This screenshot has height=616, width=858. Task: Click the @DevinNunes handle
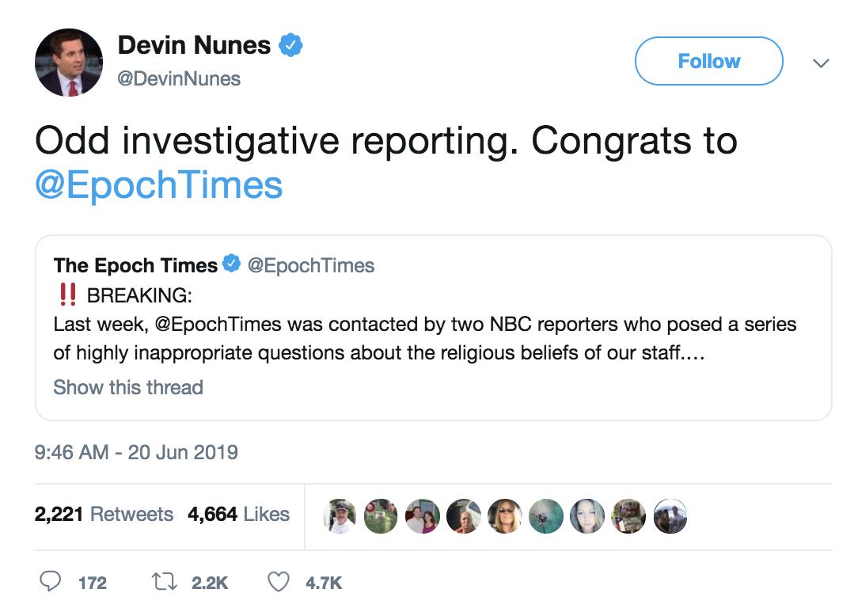pos(179,78)
